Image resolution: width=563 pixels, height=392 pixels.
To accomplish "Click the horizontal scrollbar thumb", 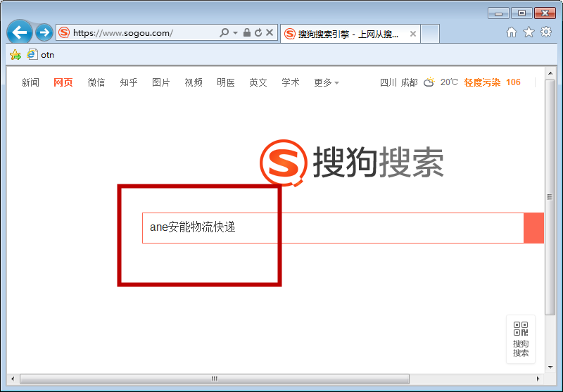I will pyautogui.click(x=215, y=379).
